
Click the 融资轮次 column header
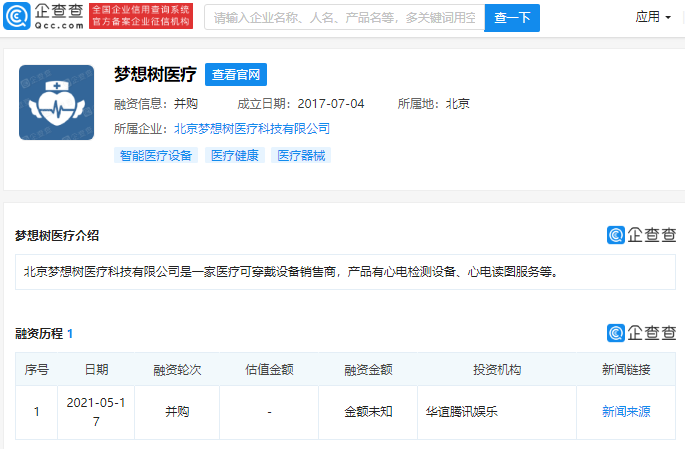click(176, 370)
